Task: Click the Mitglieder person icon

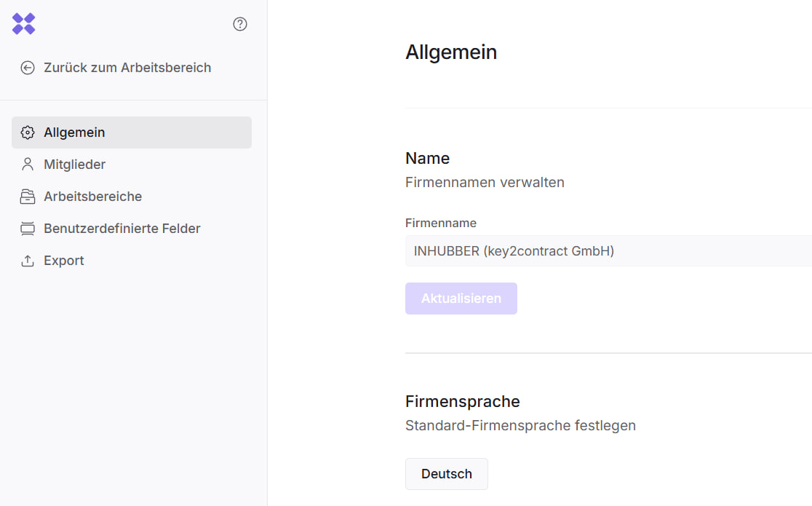Action: (28, 165)
